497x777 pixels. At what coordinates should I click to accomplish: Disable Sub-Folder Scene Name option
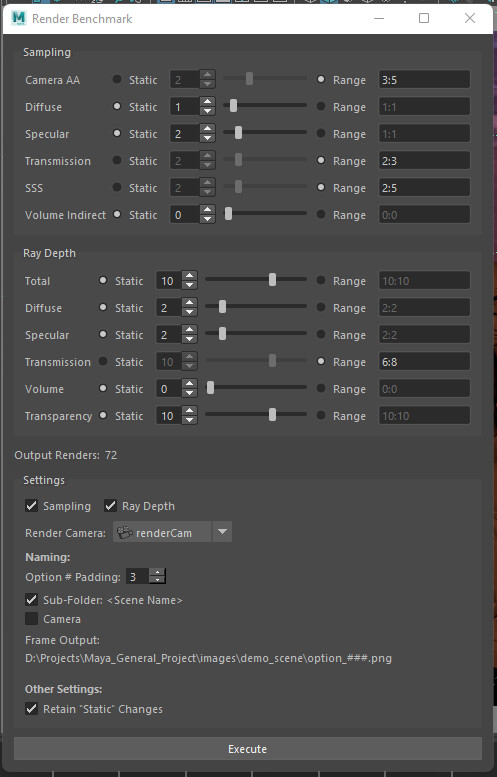(31, 600)
